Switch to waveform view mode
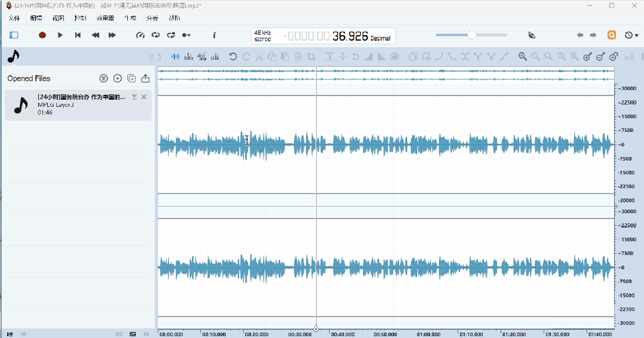Image resolution: width=644 pixels, height=338 pixels. pyautogui.click(x=176, y=57)
